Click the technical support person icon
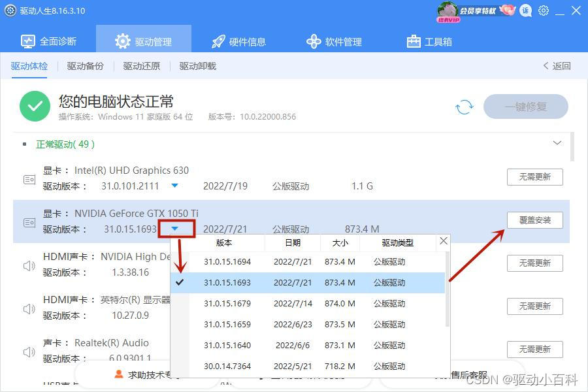The height and width of the screenshot is (392, 588). pos(119,374)
